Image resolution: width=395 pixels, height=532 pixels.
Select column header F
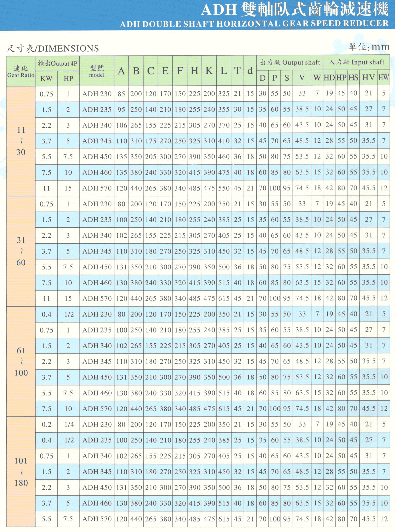[180, 71]
